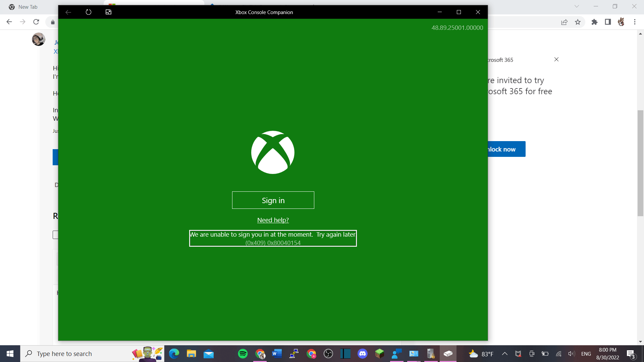This screenshot has height=362, width=644.
Task: Minimize the Xbox Console Companion window
Action: 440,12
